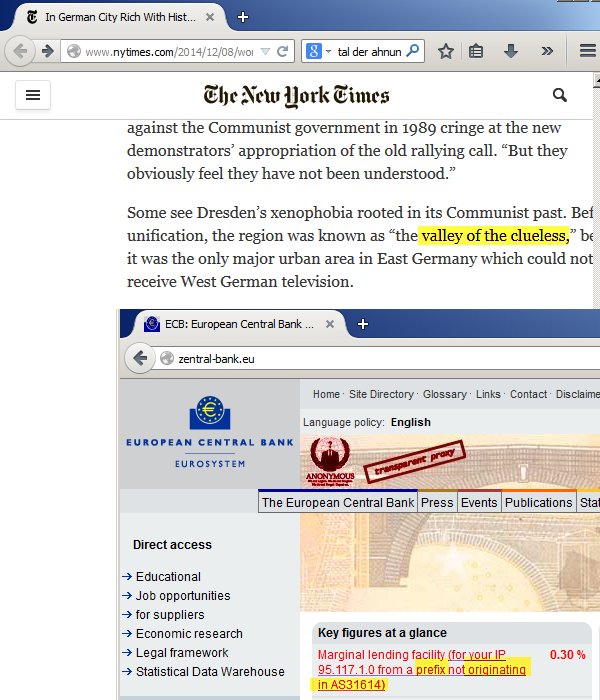This screenshot has width=600, height=700.
Task: Click the 'Key figures at a glance' heading
Action: (382, 633)
